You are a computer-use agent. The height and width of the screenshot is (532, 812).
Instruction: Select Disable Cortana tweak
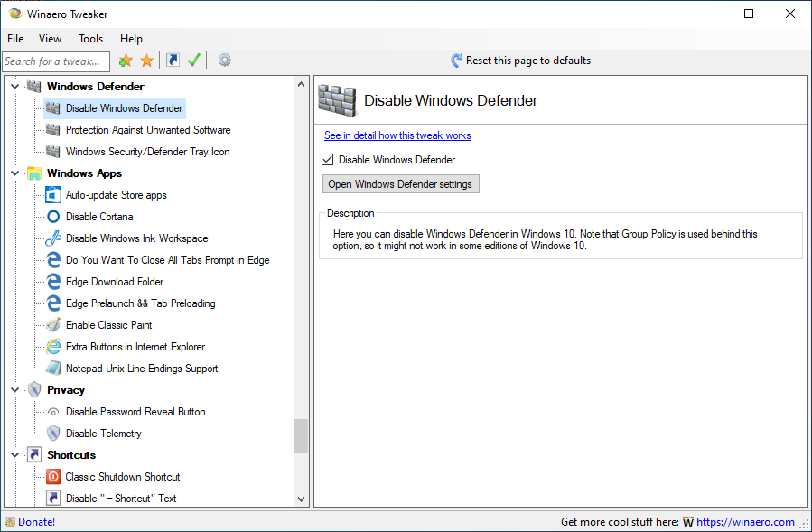[99, 217]
